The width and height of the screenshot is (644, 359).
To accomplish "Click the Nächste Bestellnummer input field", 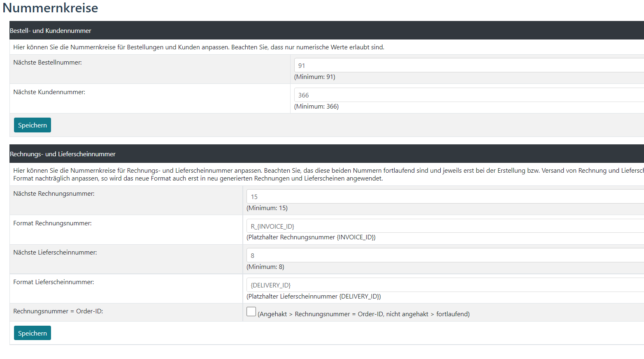I will click(468, 65).
